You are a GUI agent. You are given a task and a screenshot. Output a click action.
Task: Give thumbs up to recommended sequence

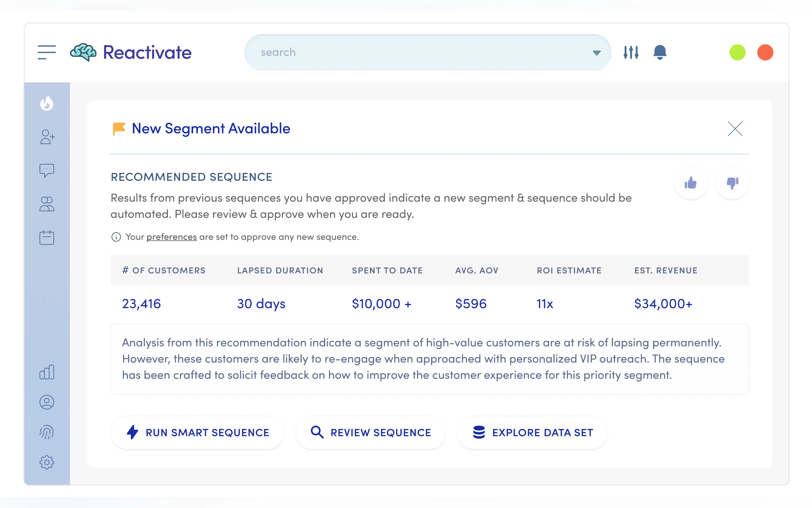691,183
